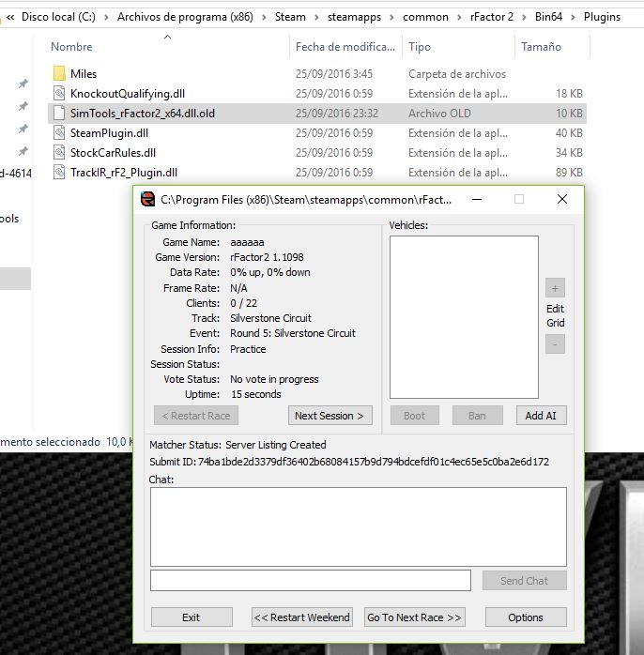
Task: Expand the breadcrumb arrow after Archivos de programa (x86)
Action: [x=264, y=17]
